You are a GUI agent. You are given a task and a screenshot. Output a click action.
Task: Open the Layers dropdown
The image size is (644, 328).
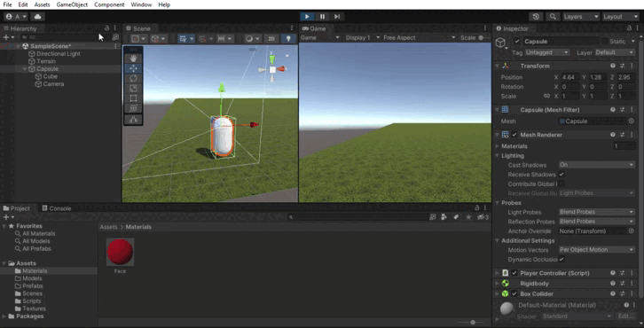581,17
